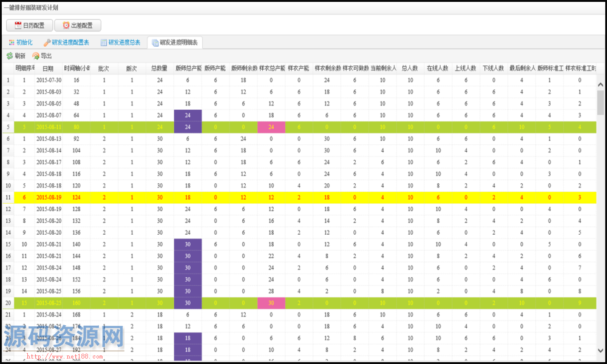Sort by the 总数量 column header
This screenshot has height=364, width=607.
[x=160, y=69]
